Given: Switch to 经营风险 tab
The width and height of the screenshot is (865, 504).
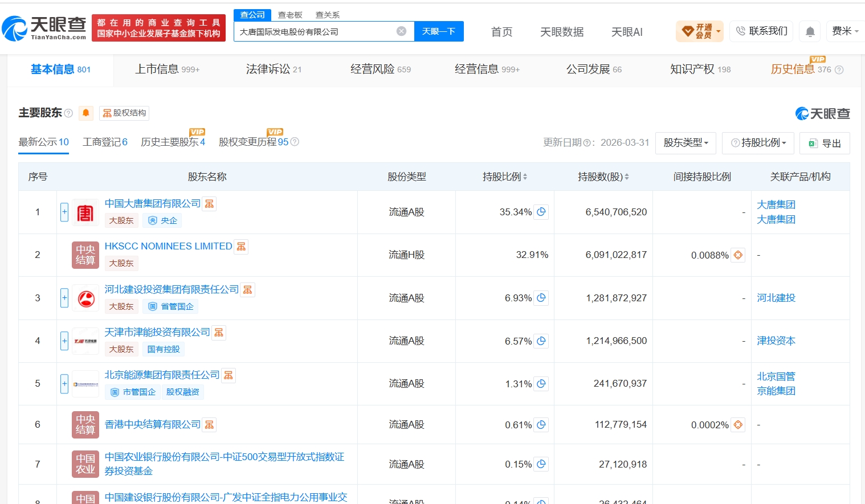Looking at the screenshot, I should (x=380, y=69).
